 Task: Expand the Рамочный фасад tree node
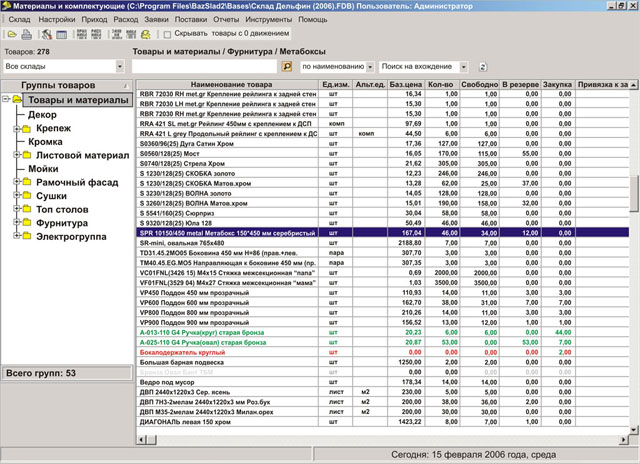[x=17, y=182]
